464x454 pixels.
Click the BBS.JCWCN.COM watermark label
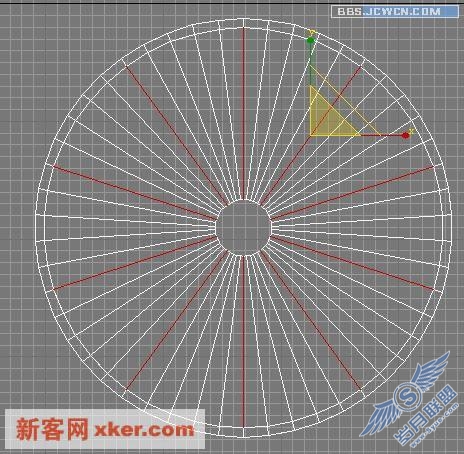(x=395, y=12)
